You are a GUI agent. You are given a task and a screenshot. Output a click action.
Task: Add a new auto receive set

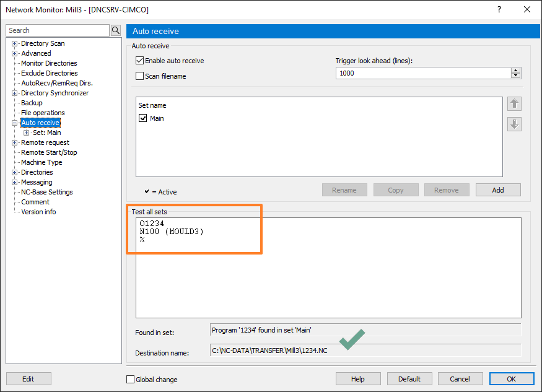tap(498, 189)
